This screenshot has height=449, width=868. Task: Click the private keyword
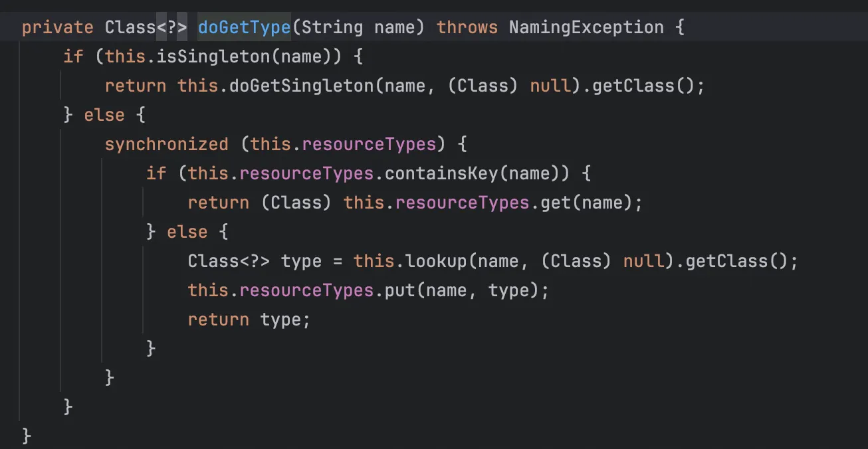click(x=57, y=27)
